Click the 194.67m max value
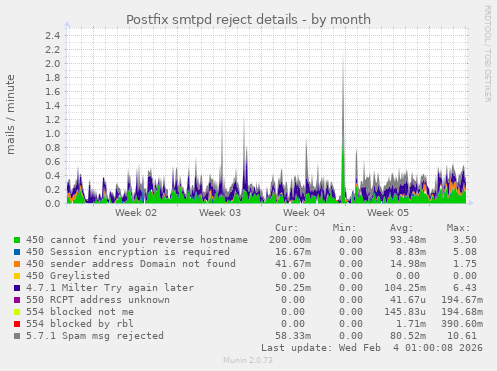497x371 pixels. coord(462,300)
